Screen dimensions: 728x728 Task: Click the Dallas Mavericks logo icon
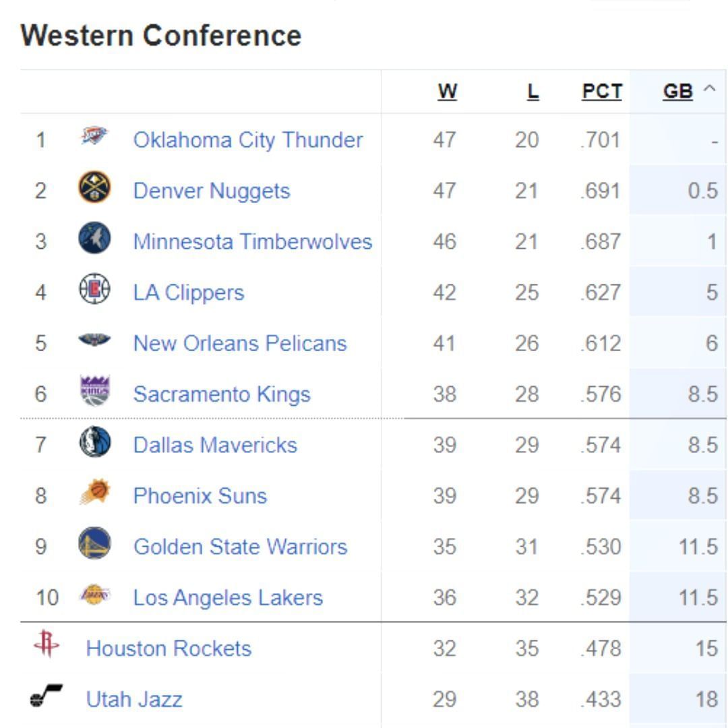click(94, 443)
